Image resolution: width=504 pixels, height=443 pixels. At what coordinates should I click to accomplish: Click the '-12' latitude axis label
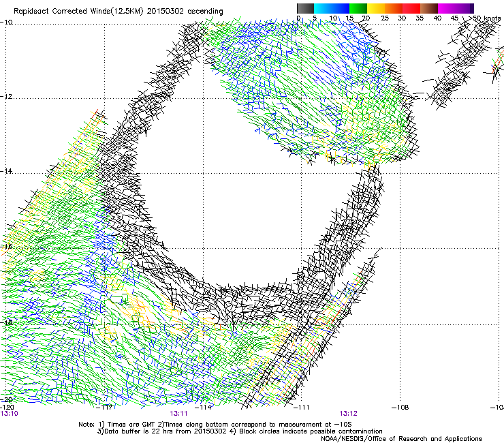tap(6, 97)
